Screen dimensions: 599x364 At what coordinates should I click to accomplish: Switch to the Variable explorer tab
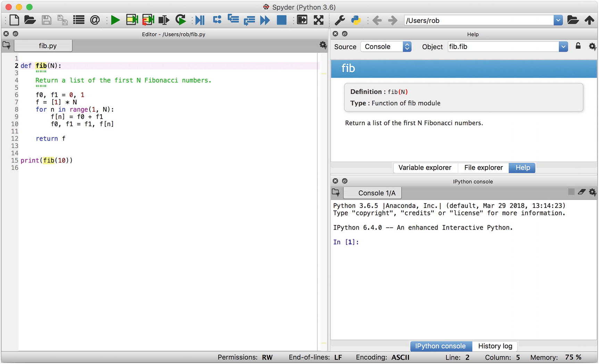425,168
